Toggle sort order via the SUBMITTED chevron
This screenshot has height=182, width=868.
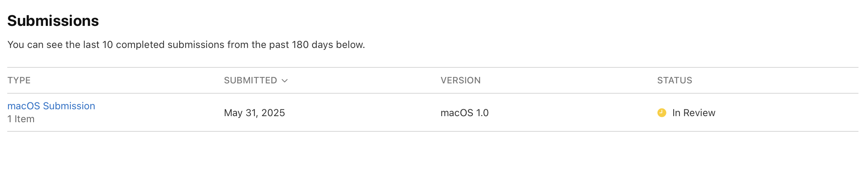pyautogui.click(x=285, y=81)
